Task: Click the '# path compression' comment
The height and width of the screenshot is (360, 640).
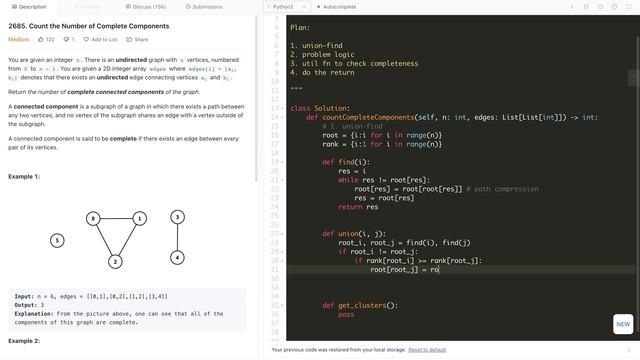Action: click(502, 189)
